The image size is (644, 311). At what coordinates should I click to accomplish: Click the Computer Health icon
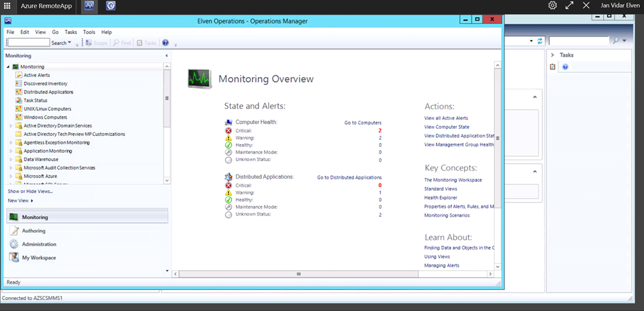[x=228, y=123]
